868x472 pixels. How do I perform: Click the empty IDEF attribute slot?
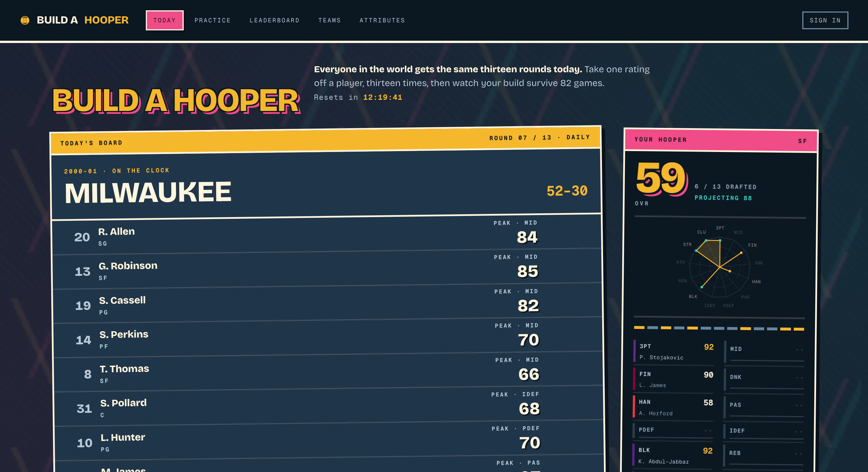764,432
